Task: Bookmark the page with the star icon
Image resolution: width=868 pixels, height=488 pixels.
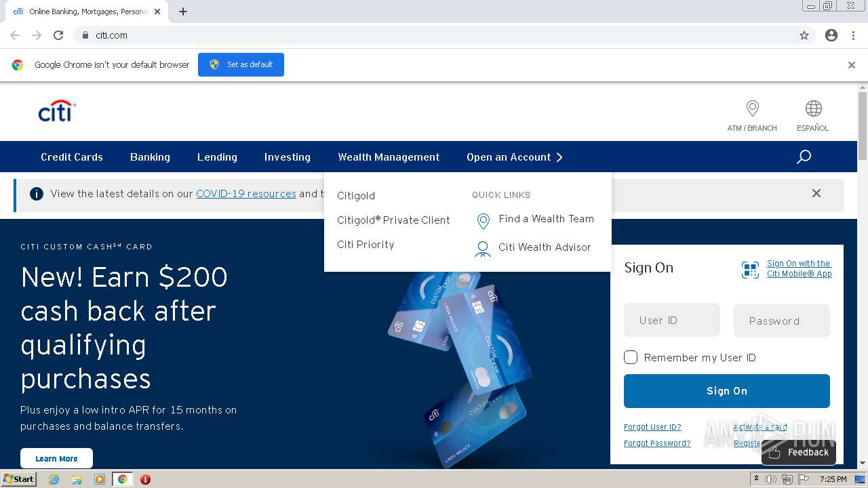Action: click(x=804, y=35)
